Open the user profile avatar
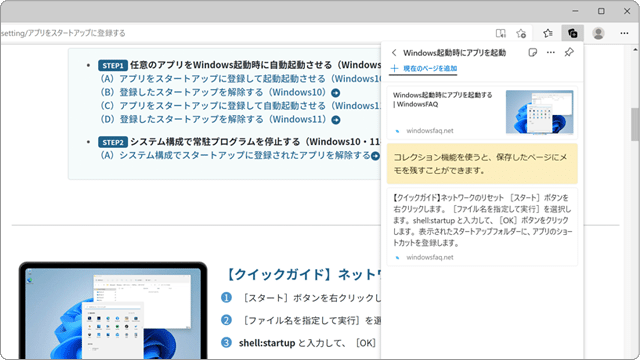This screenshot has width=640, height=360. 598,33
